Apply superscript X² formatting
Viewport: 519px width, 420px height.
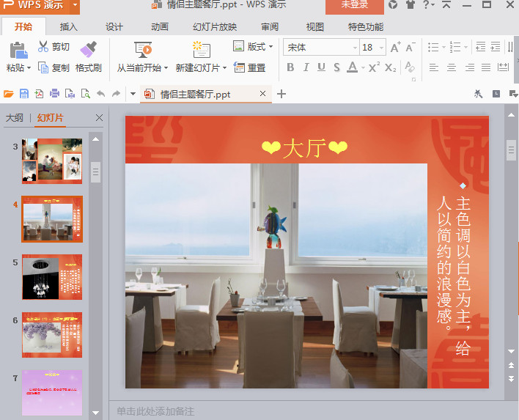[374, 67]
